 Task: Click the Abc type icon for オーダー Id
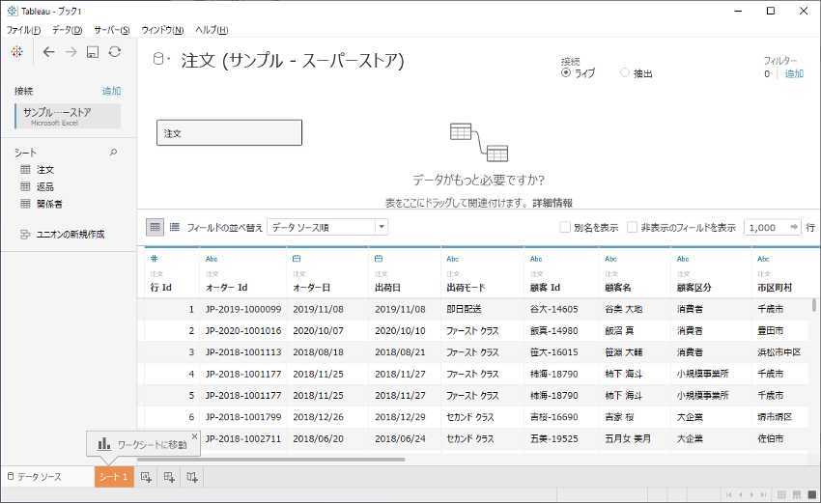(212, 259)
